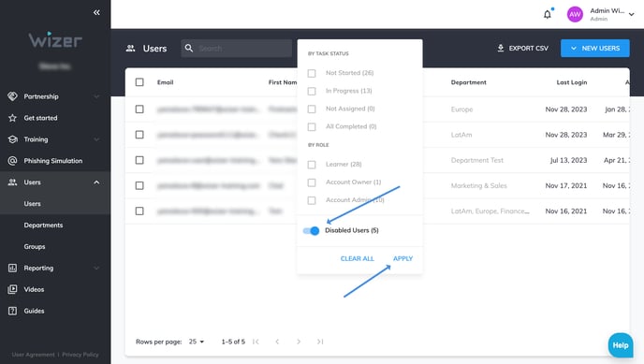Click the search magnifier icon
Image resolution: width=644 pixels, height=364 pixels.
(x=189, y=49)
